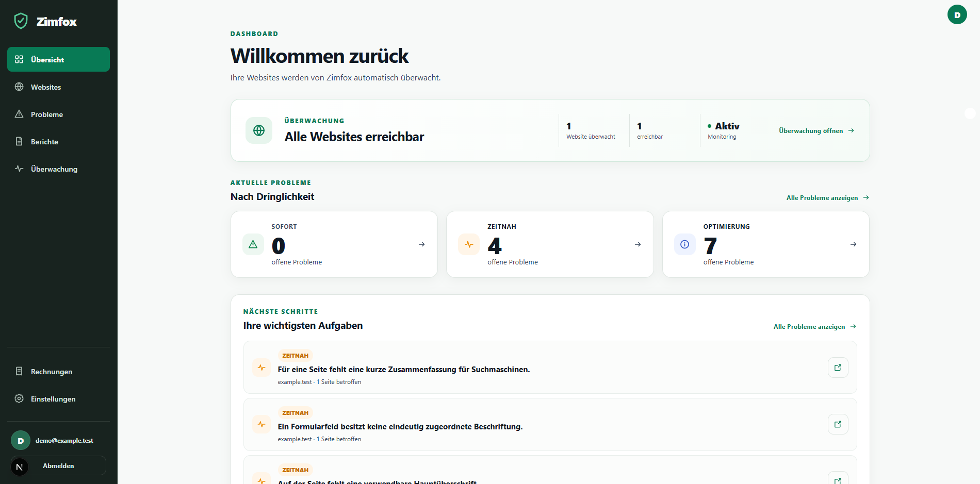Viewport: 980px width, 484px height.
Task: Click the Rechnungen receipt icon
Action: click(x=19, y=371)
